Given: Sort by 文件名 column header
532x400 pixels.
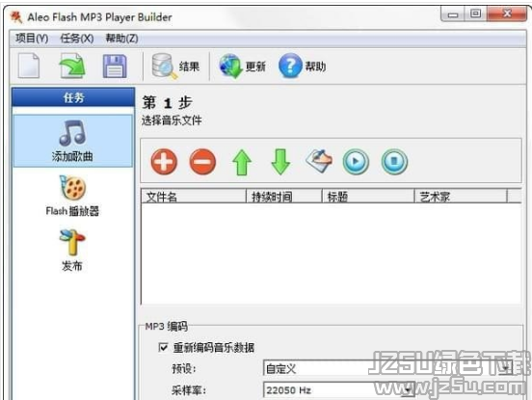Looking at the screenshot, I should (194, 196).
